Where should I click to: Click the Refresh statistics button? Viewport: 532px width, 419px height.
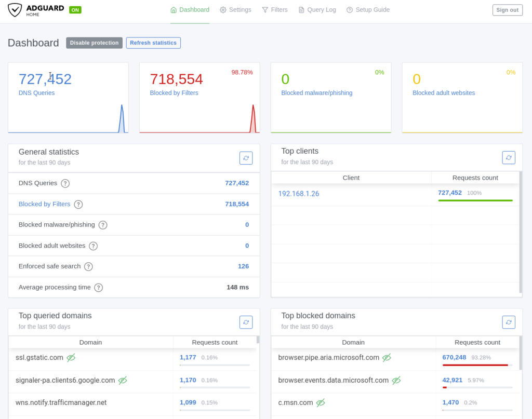point(153,43)
